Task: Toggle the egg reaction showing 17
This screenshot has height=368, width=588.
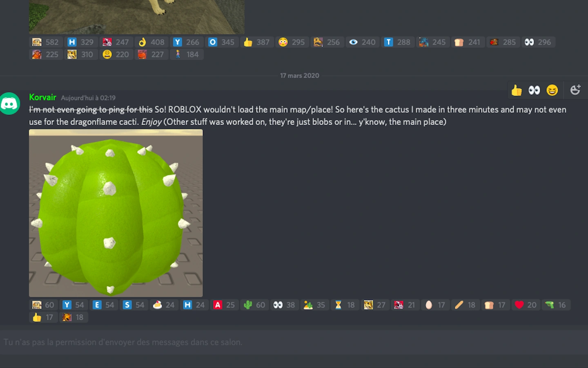Action: [435, 305]
